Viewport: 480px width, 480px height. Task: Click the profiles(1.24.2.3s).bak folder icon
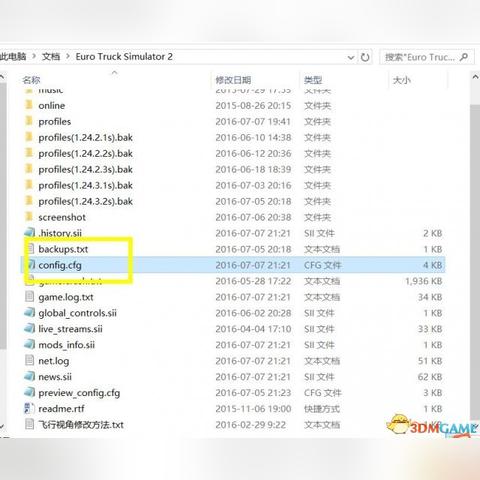[29, 169]
